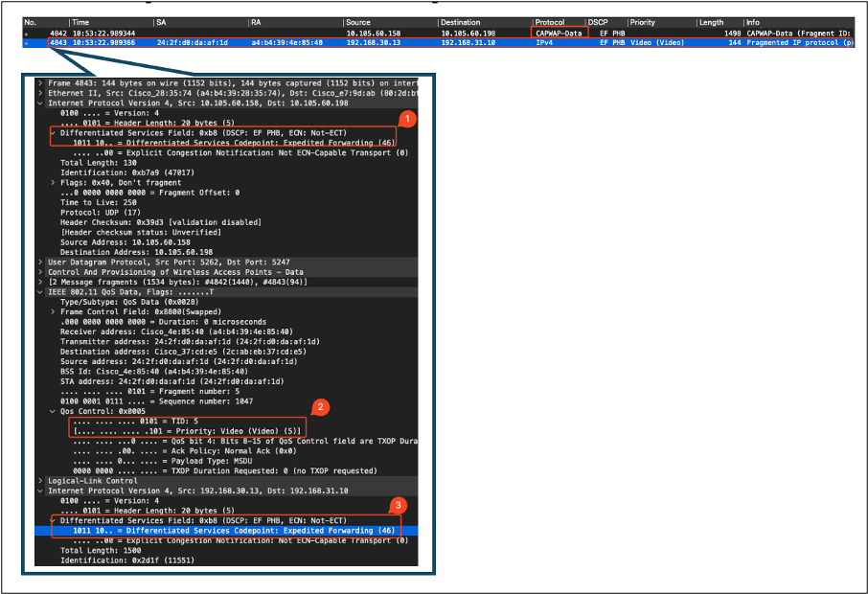Expand Frame Control Field 0x8800 node

[53, 311]
